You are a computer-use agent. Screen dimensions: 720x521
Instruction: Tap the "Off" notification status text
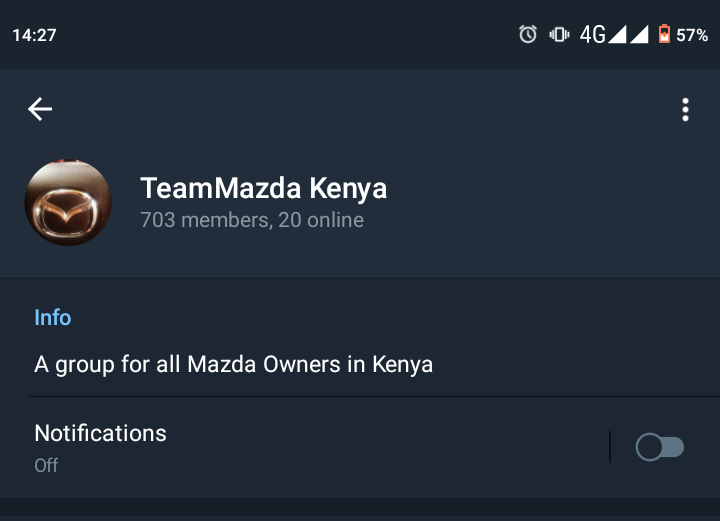tap(46, 465)
